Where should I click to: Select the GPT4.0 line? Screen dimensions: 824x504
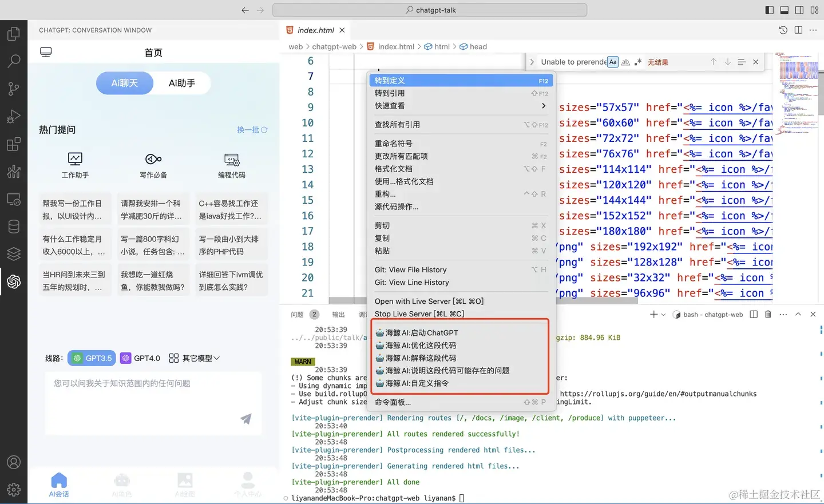point(141,358)
